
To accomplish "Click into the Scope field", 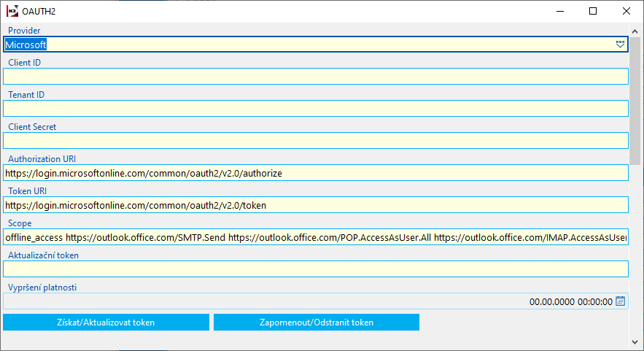I will (315, 236).
